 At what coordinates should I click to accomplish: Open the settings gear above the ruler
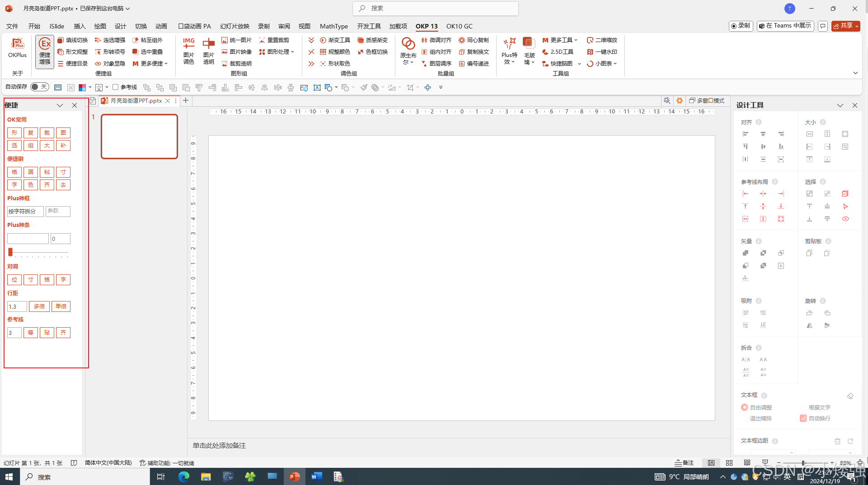pos(679,100)
